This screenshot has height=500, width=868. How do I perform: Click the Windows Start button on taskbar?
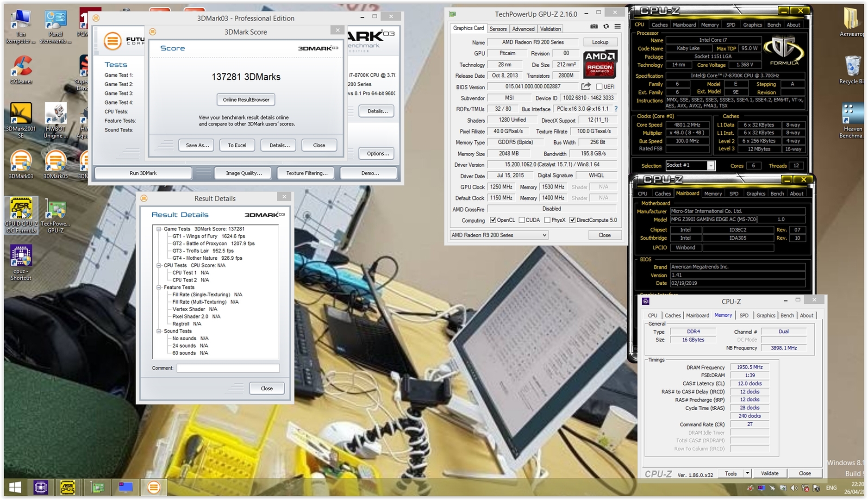(15, 487)
